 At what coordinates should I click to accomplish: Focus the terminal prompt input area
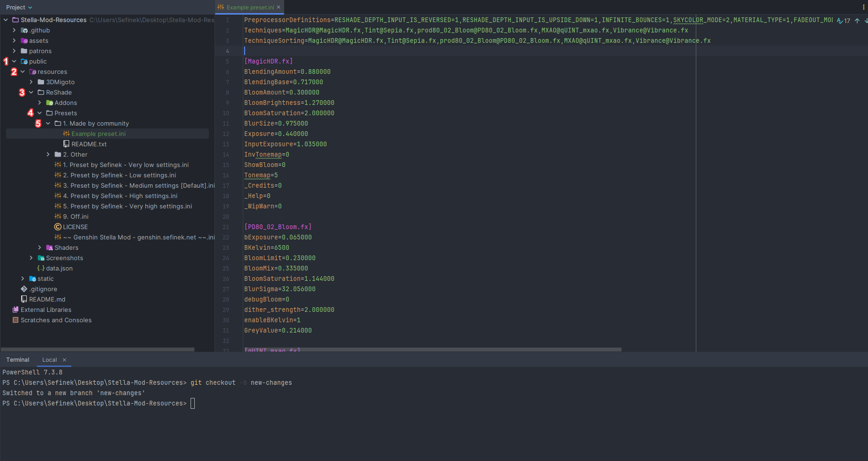pyautogui.click(x=192, y=403)
